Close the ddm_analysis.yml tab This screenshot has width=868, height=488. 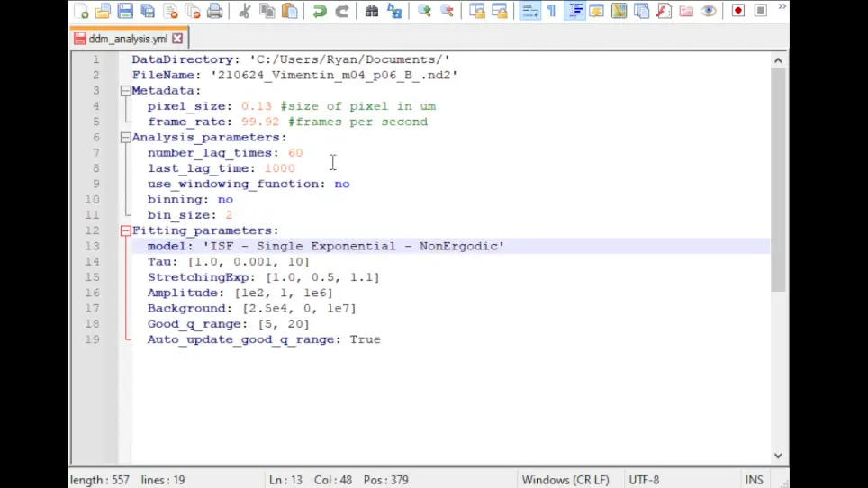click(x=177, y=39)
